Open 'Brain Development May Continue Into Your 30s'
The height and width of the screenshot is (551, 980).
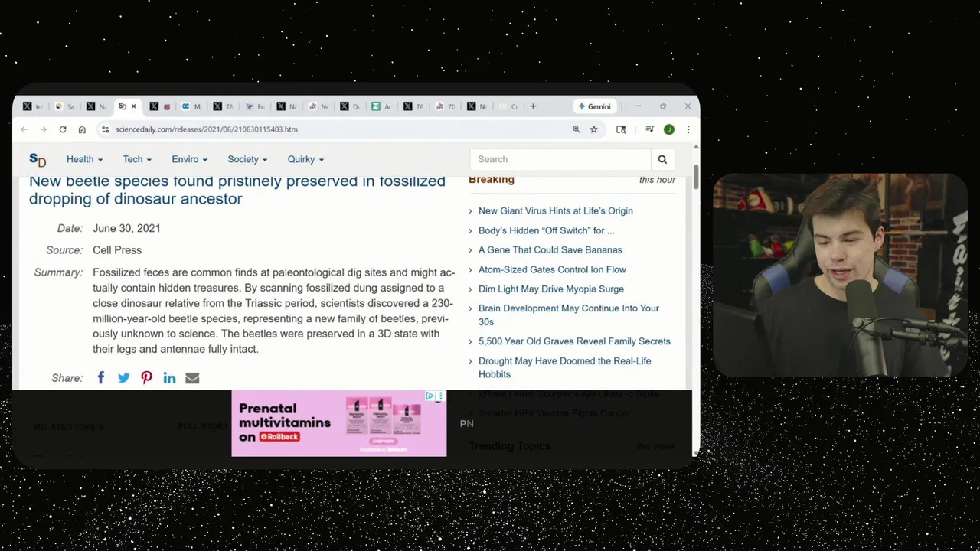[568, 315]
